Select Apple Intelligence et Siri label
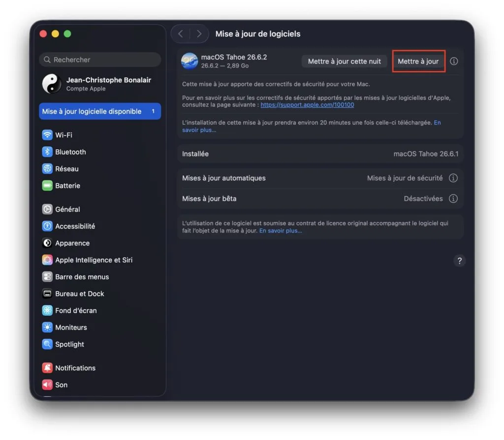The width and height of the screenshot is (504, 440). [94, 260]
